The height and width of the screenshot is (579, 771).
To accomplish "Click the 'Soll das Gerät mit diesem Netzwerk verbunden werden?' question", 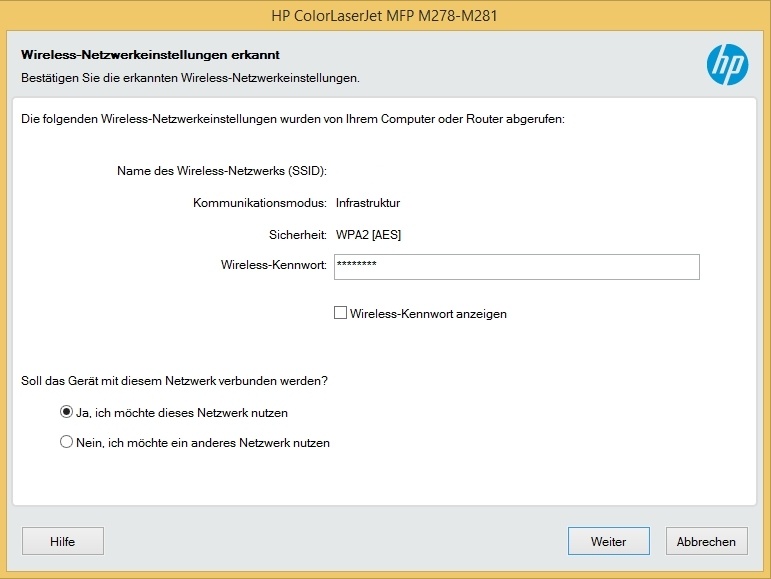I will tap(174, 381).
